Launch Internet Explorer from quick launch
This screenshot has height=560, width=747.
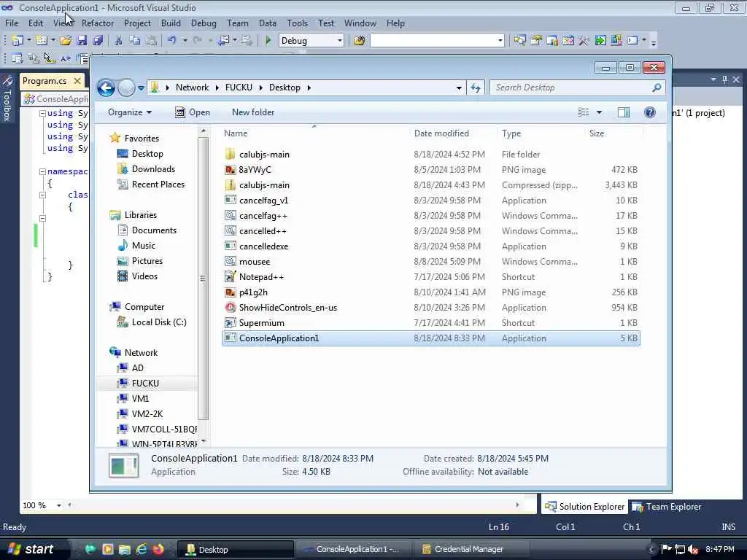coord(142,549)
